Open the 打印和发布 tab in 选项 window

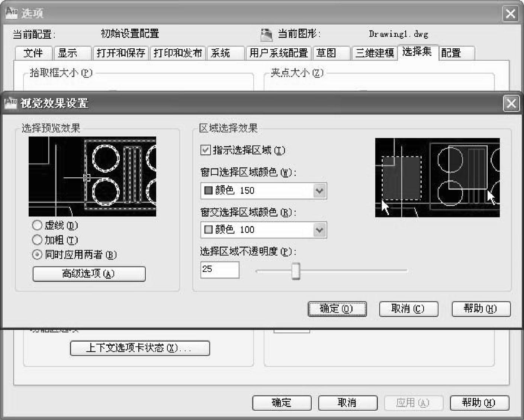(x=178, y=53)
